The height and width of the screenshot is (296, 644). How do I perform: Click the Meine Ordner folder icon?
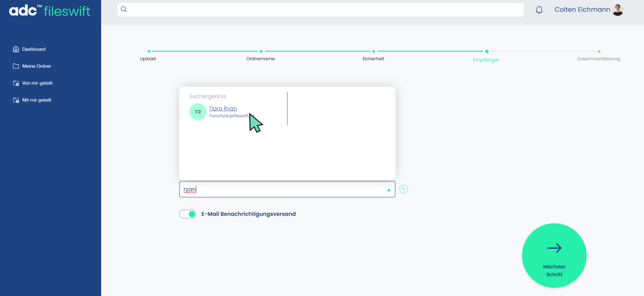pos(16,66)
